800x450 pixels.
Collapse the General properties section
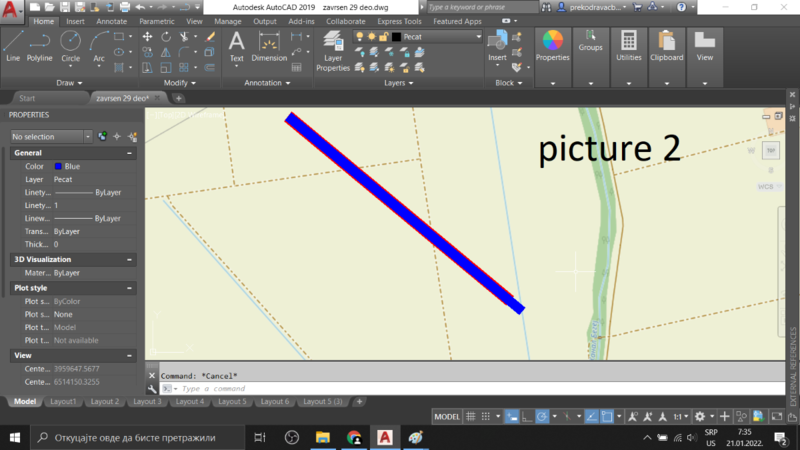click(x=130, y=153)
